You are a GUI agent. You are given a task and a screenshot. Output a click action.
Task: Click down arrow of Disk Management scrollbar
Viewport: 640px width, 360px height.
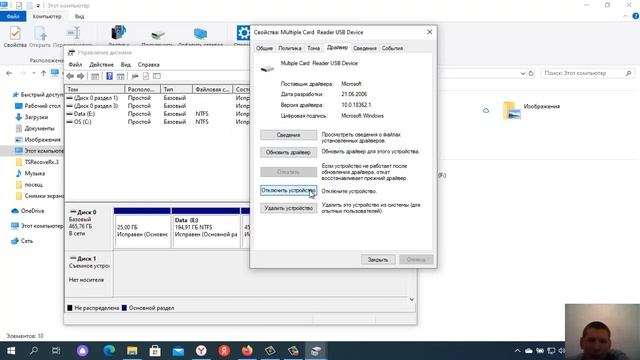(x=411, y=300)
